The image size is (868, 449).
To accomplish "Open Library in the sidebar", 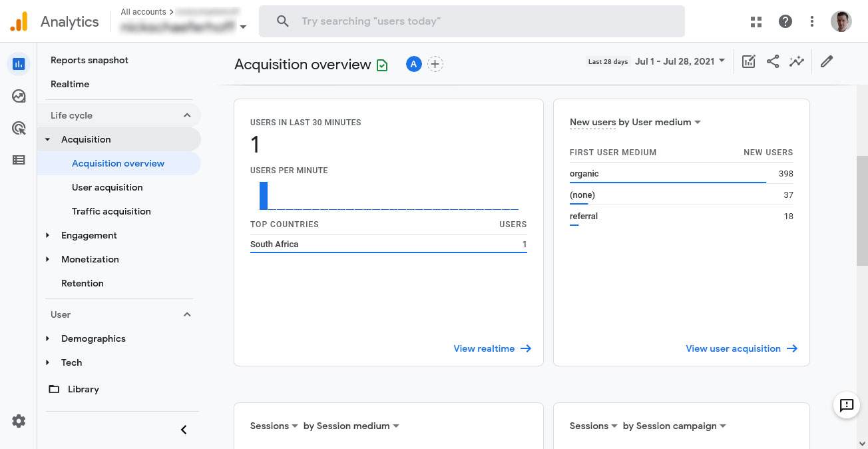I will (x=83, y=389).
